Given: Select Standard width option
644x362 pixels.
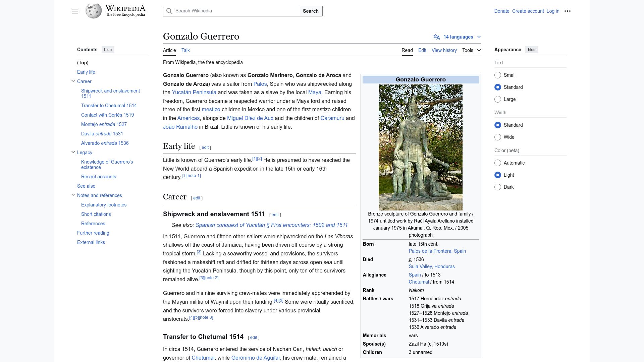Looking at the screenshot, I should (x=498, y=125).
